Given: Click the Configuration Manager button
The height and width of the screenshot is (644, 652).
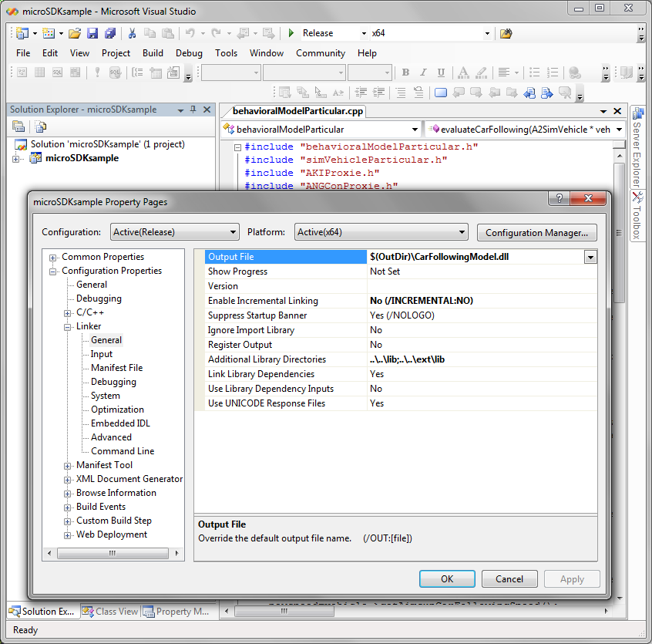Looking at the screenshot, I should 537,232.
